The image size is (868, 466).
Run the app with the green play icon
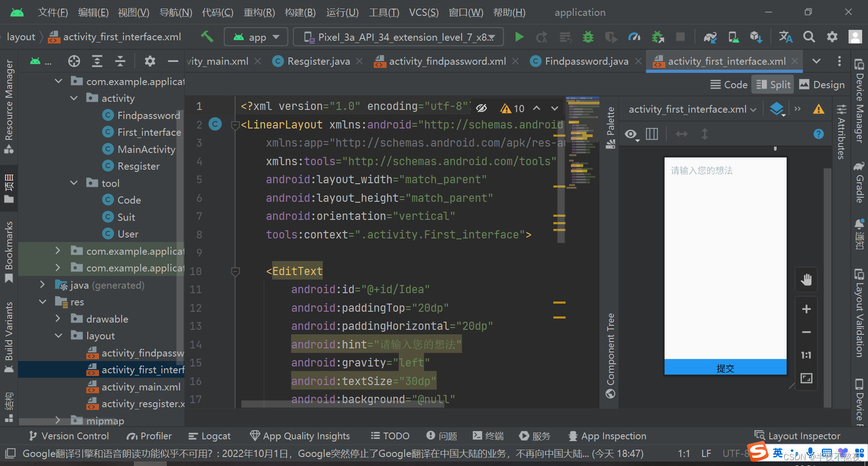pos(519,37)
